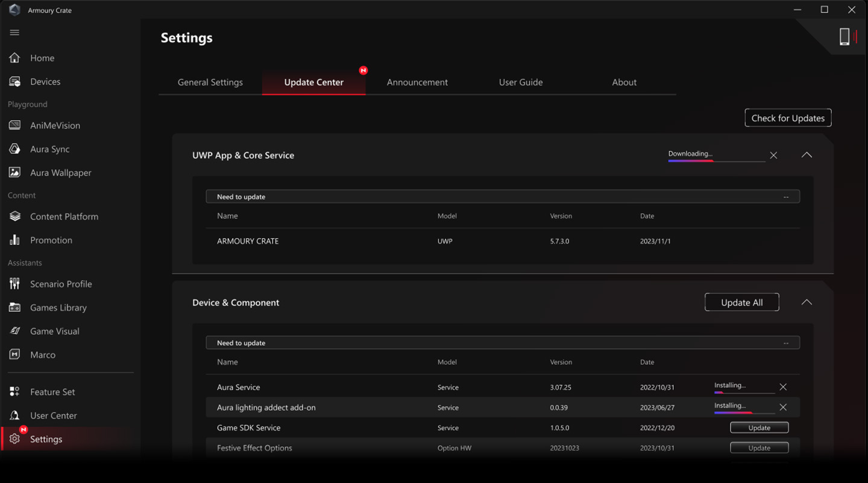Image resolution: width=868 pixels, height=483 pixels.
Task: Collapse the Device & Component section
Action: [x=807, y=302]
